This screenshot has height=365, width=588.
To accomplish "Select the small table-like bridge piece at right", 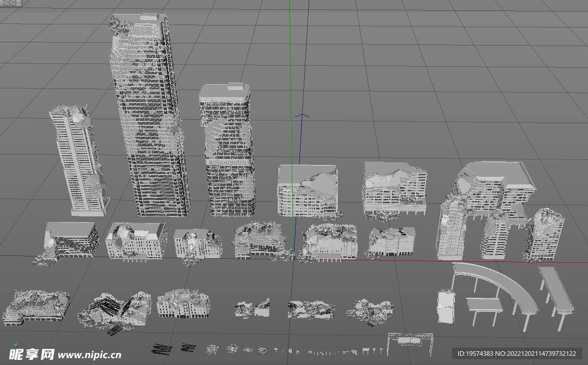I will coord(485,305).
